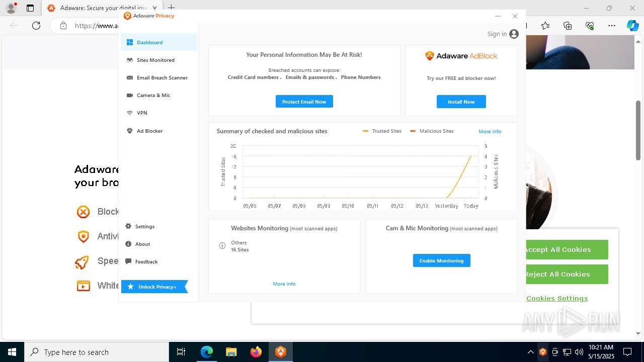The image size is (644, 362).
Task: Click the Adaware taskbar app icon
Action: [281, 352]
